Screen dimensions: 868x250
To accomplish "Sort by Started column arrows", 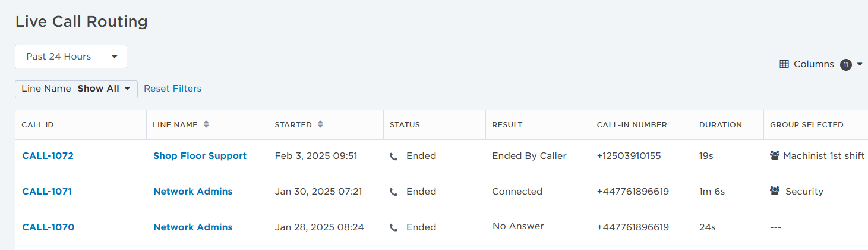I will pyautogui.click(x=320, y=125).
